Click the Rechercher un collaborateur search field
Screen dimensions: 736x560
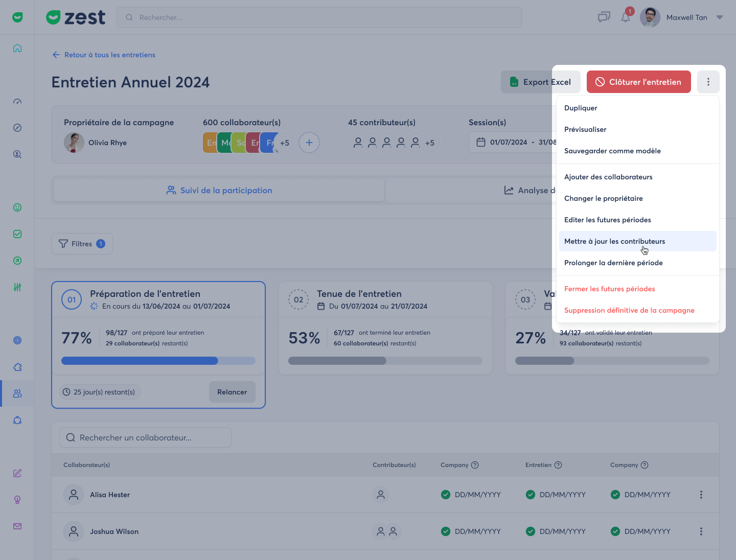[146, 437]
